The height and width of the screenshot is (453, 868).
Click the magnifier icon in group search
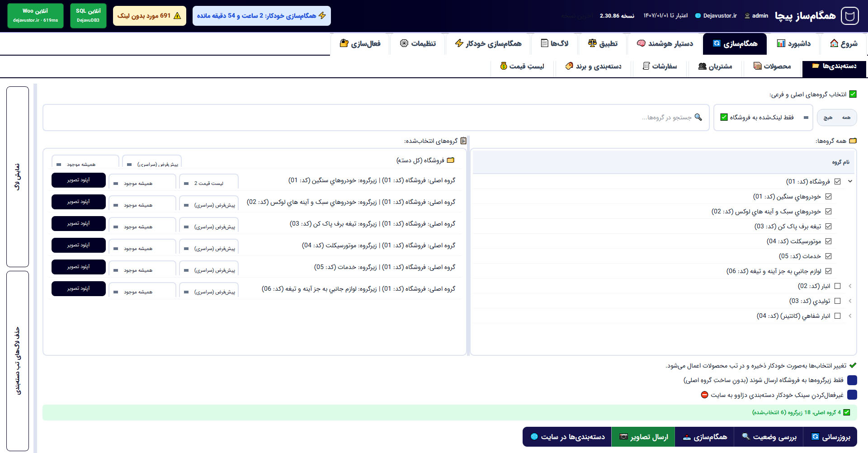pos(698,117)
